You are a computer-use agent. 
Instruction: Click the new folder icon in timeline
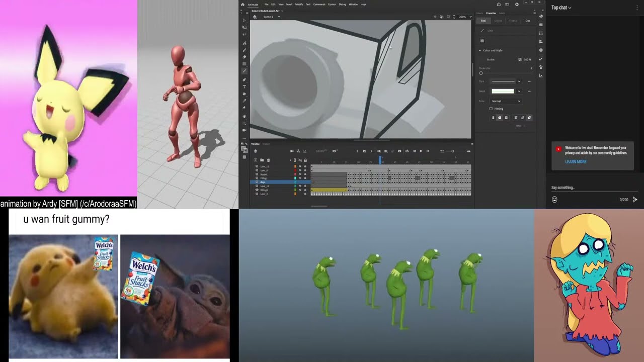262,160
